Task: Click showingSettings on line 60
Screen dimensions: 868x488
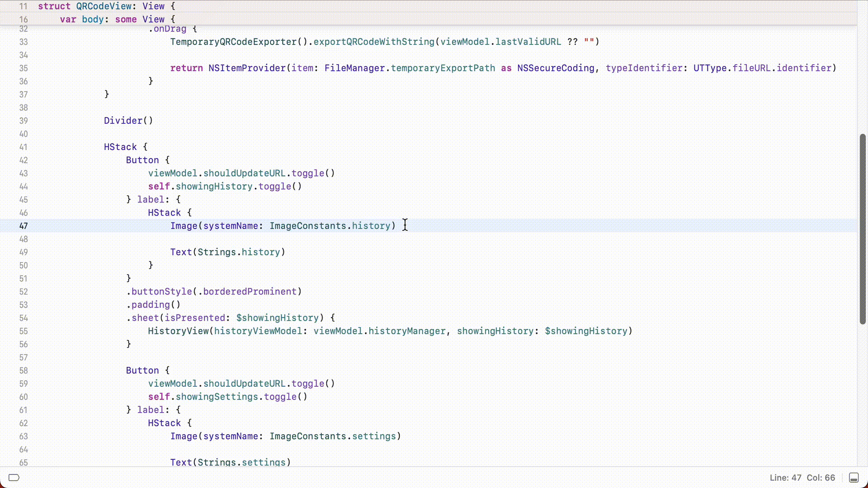Action: pyautogui.click(x=217, y=396)
